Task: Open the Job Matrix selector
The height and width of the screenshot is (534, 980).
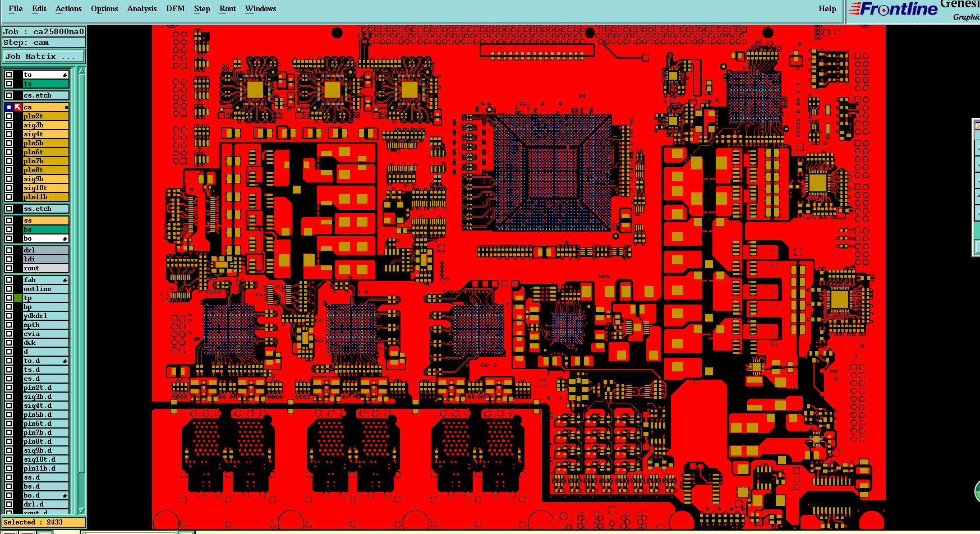Action: (44, 57)
